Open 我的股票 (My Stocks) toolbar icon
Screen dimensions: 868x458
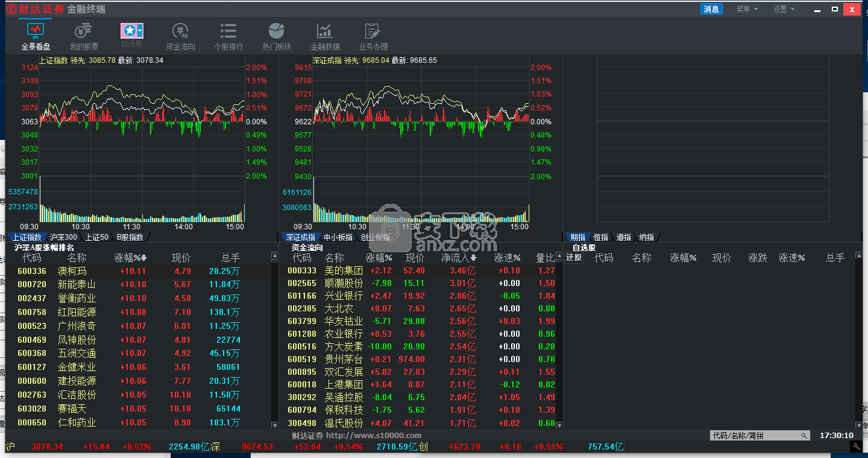point(84,30)
